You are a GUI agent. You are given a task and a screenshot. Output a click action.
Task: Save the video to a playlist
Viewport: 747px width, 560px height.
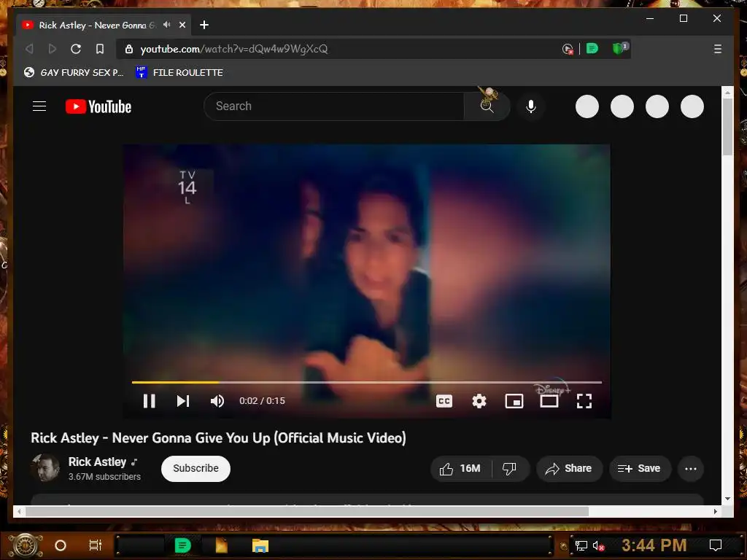click(x=640, y=469)
